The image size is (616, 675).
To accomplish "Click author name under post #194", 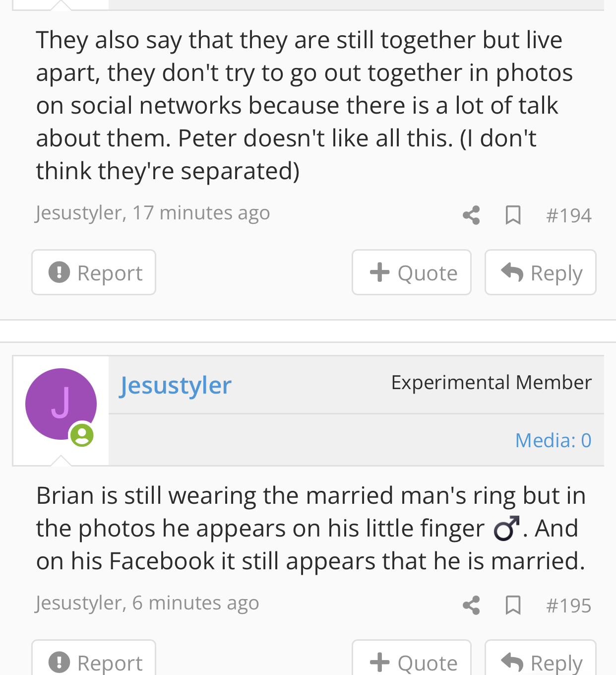I will click(78, 213).
